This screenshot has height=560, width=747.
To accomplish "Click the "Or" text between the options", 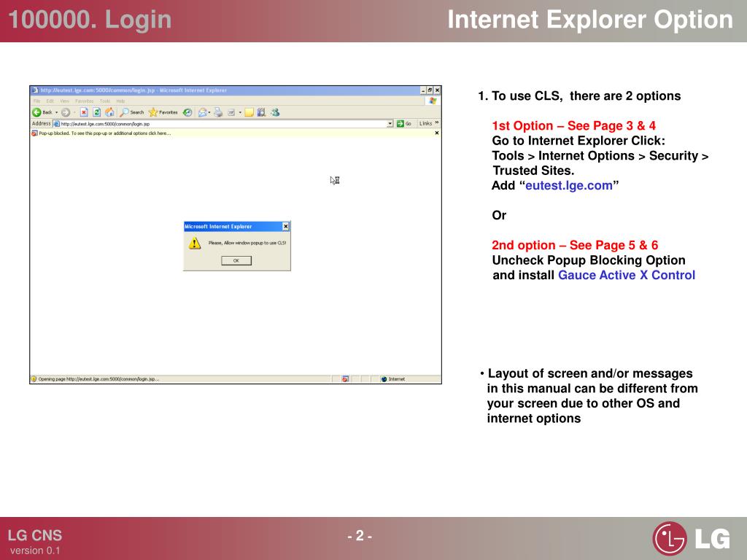I will click(499, 215).
